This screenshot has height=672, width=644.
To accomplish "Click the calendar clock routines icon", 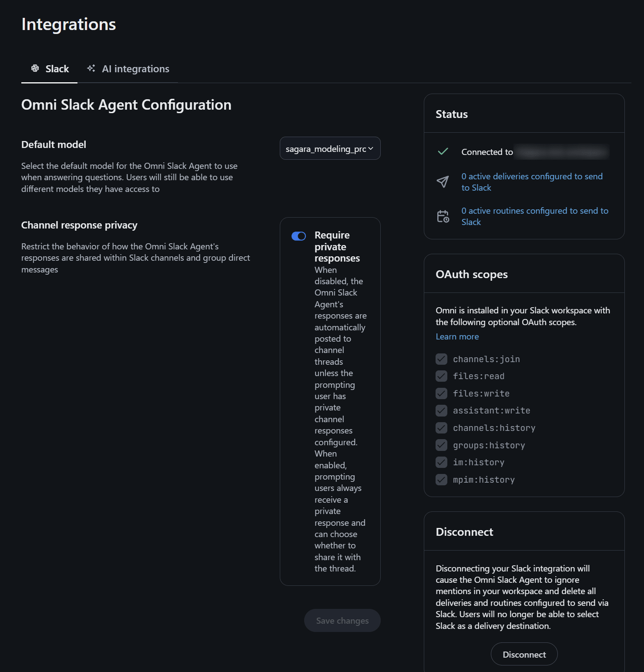I will pos(443,216).
